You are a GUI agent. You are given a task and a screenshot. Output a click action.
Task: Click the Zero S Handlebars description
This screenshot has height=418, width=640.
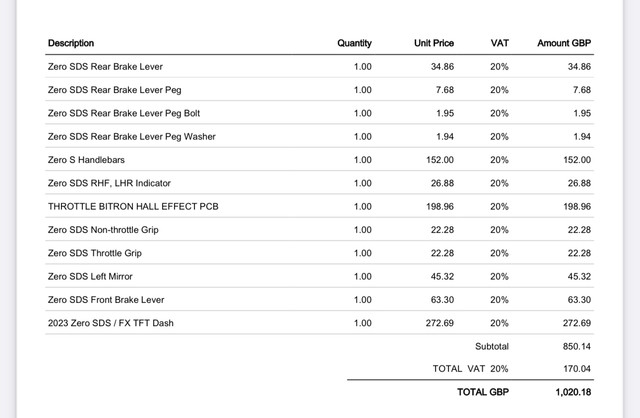pos(86,160)
